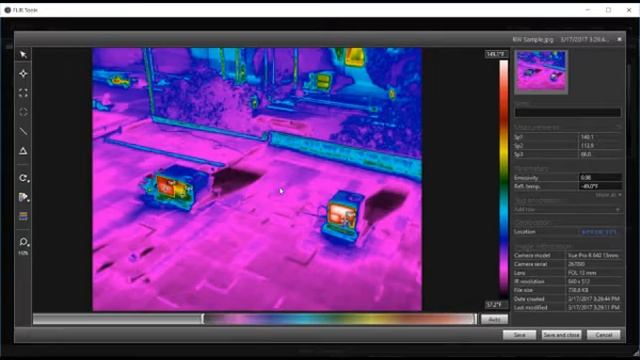Image resolution: width=640 pixels, height=360 pixels.
Task: Open the rotate image tool
Action: tap(23, 178)
